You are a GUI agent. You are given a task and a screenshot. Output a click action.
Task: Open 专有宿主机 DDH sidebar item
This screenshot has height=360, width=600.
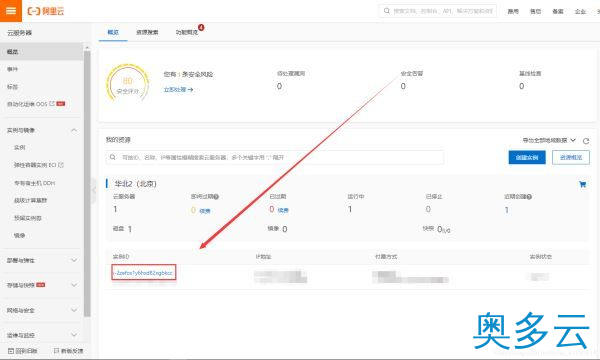(34, 183)
